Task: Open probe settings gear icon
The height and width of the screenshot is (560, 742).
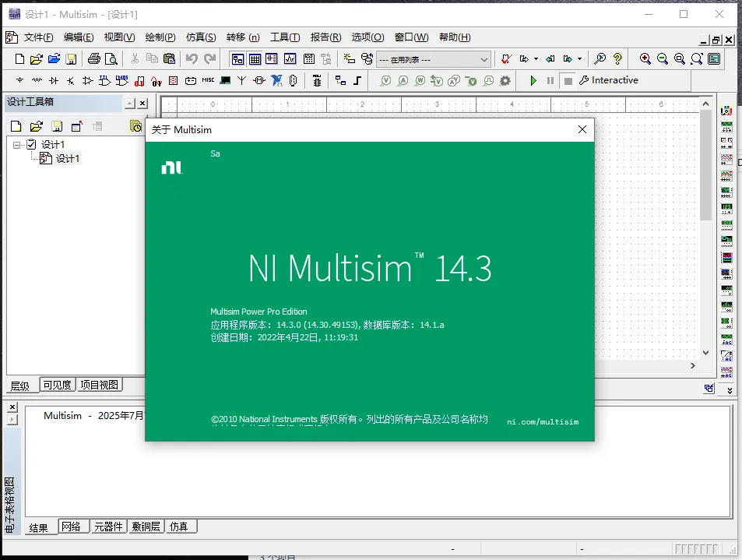Action: [505, 80]
